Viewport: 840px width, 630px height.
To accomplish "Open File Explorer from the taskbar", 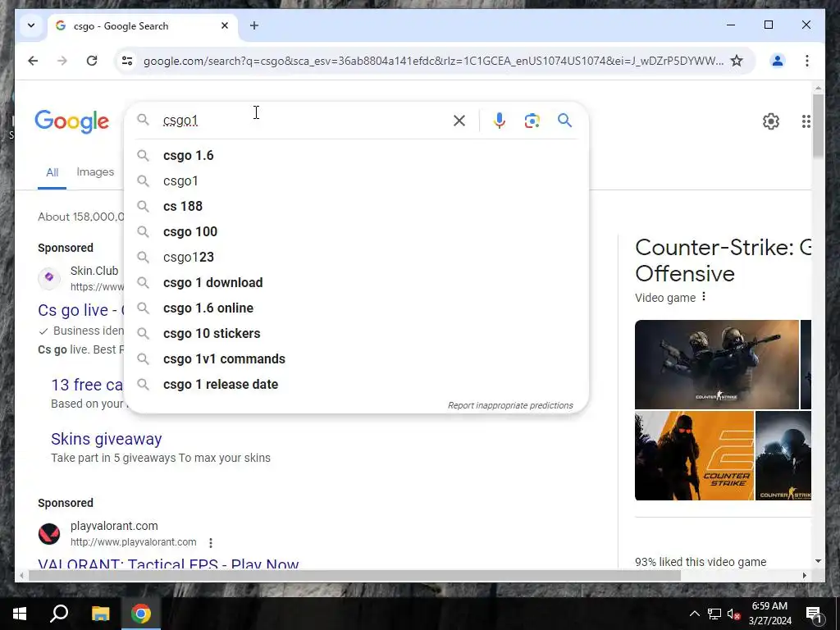I will coord(100,614).
